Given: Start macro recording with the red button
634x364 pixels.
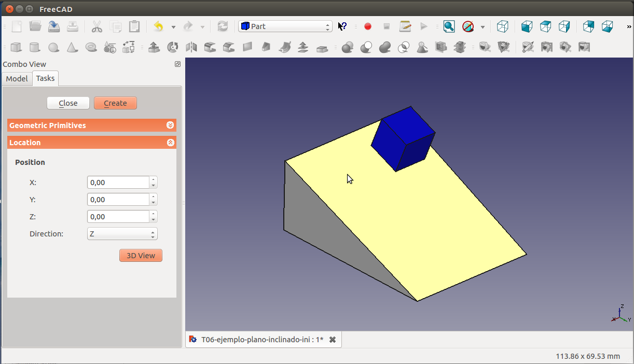Looking at the screenshot, I should [x=368, y=26].
